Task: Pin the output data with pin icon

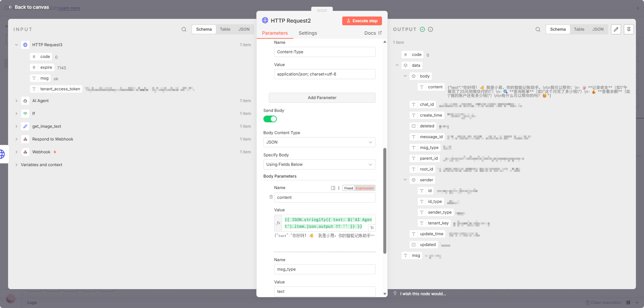Action: coord(629,29)
